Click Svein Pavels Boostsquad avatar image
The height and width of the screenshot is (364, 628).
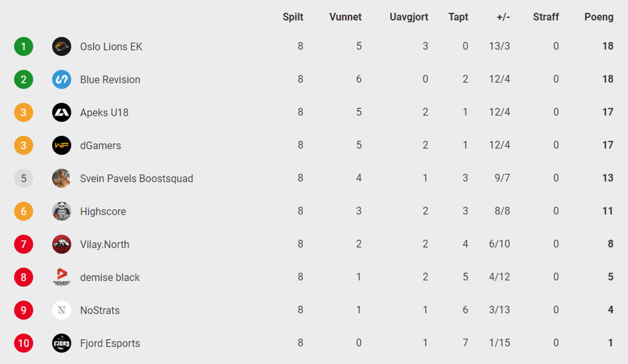coord(62,178)
